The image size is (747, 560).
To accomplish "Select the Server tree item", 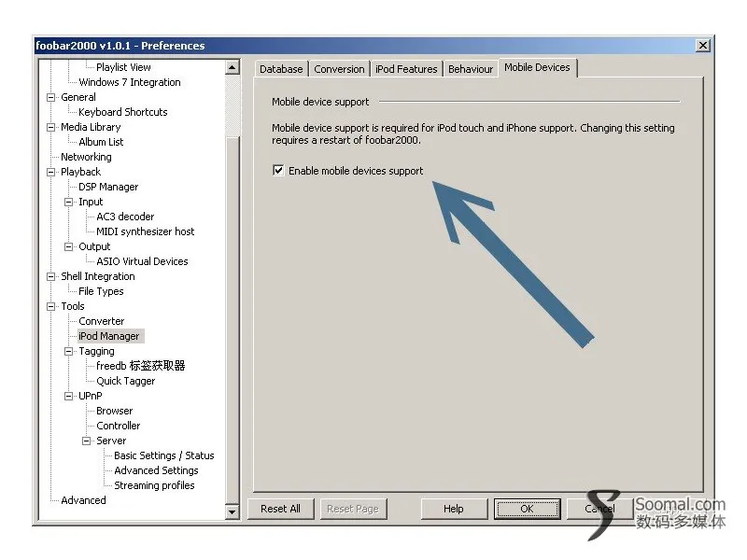I will (x=111, y=441).
